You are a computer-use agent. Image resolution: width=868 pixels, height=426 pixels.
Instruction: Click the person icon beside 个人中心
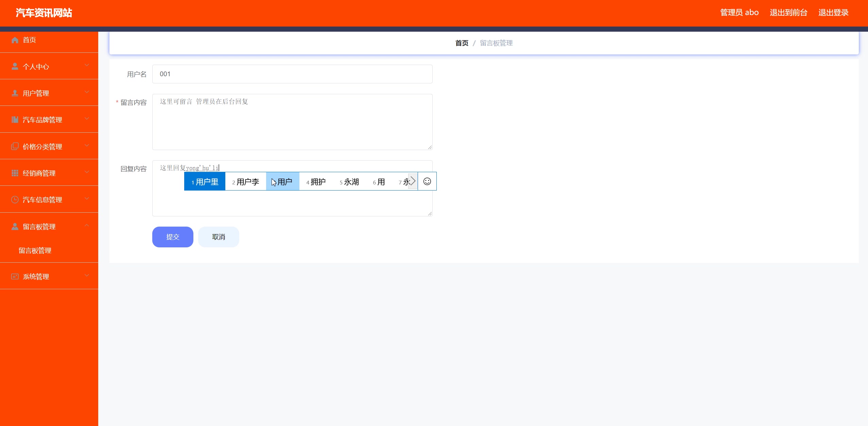[x=15, y=66]
